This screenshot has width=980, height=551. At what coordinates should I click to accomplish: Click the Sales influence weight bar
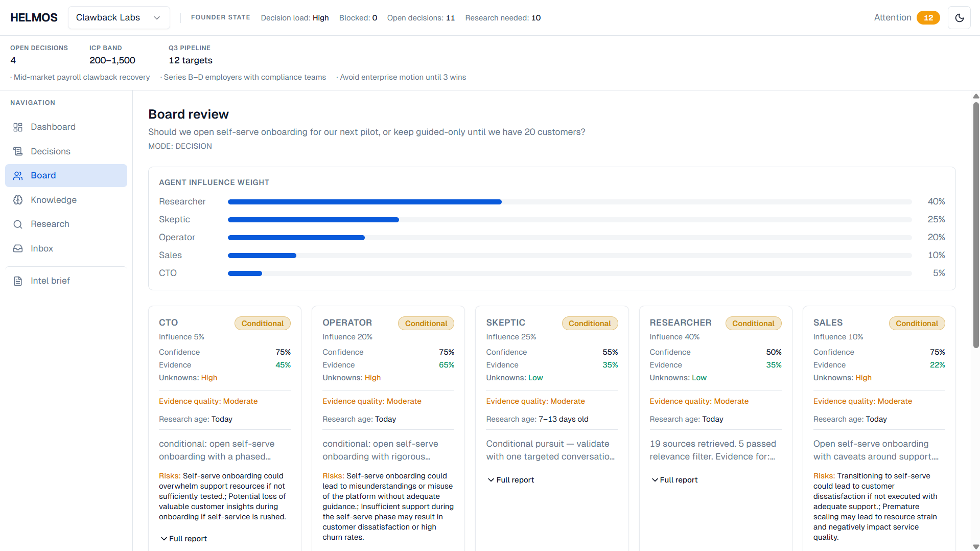[570, 256]
